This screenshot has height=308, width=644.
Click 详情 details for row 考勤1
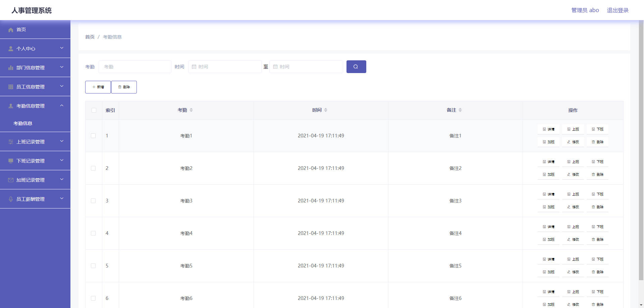click(x=548, y=129)
